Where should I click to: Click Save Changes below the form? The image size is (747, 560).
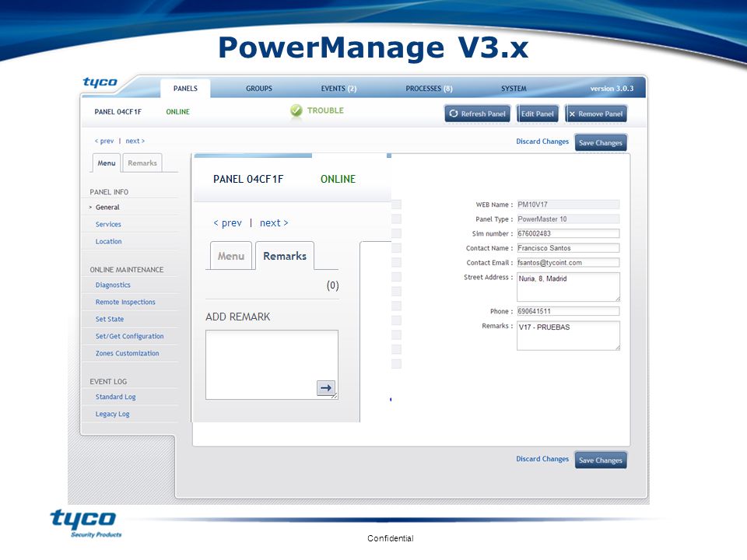(x=601, y=460)
